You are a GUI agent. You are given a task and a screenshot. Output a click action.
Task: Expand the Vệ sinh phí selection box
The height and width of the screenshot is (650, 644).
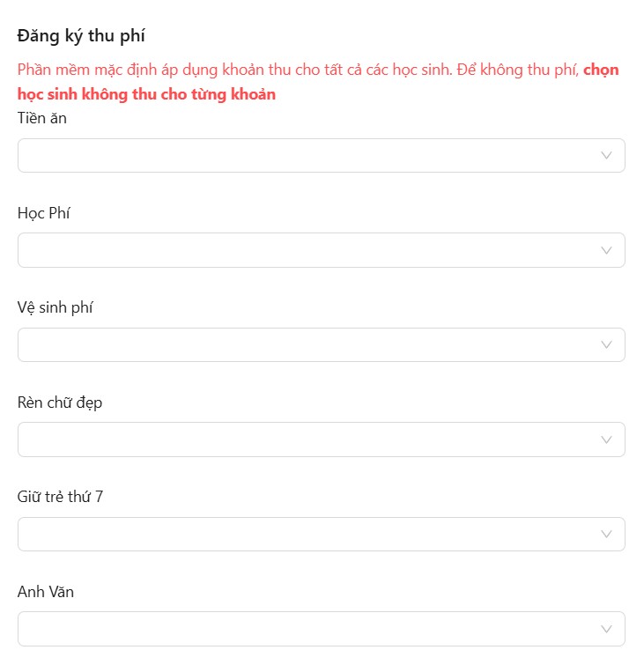click(x=308, y=344)
